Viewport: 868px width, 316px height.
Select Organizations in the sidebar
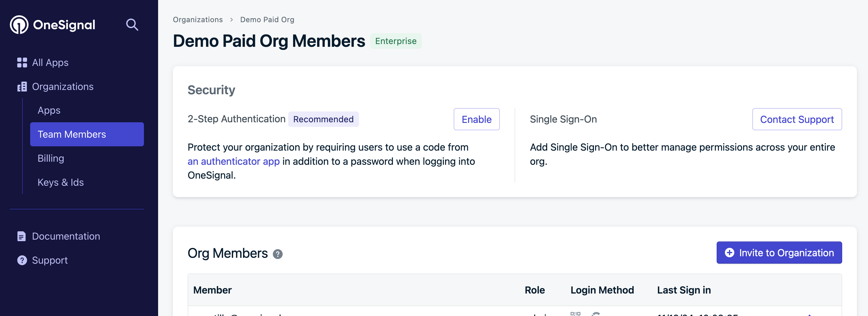coord(63,87)
